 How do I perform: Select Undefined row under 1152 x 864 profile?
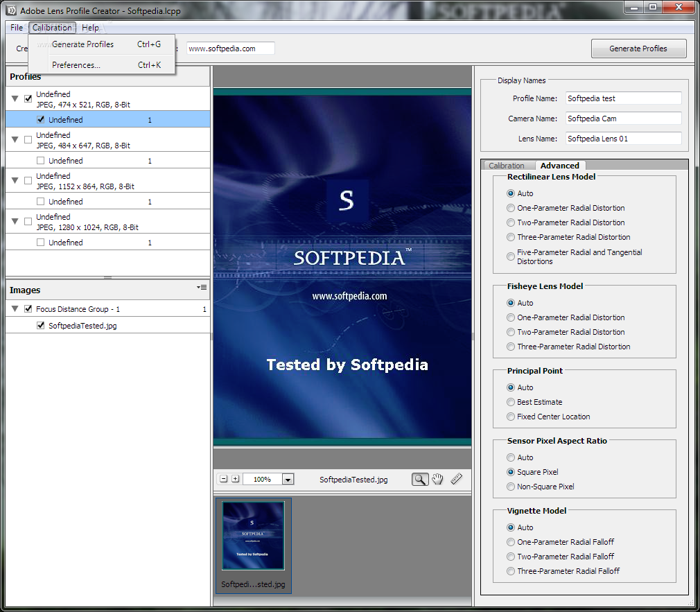pos(107,201)
